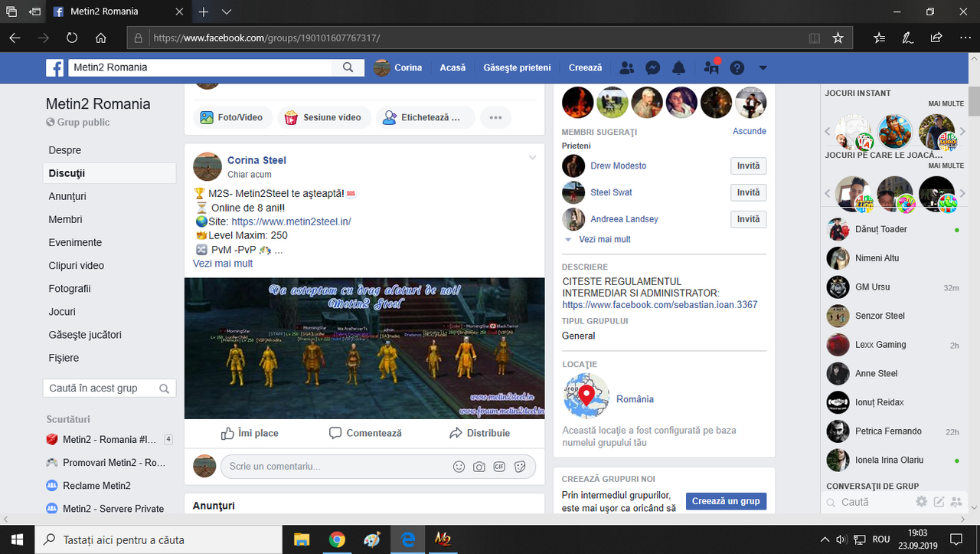This screenshot has height=554, width=980.
Task: Open the Metin2 Steel post image
Action: tap(364, 348)
